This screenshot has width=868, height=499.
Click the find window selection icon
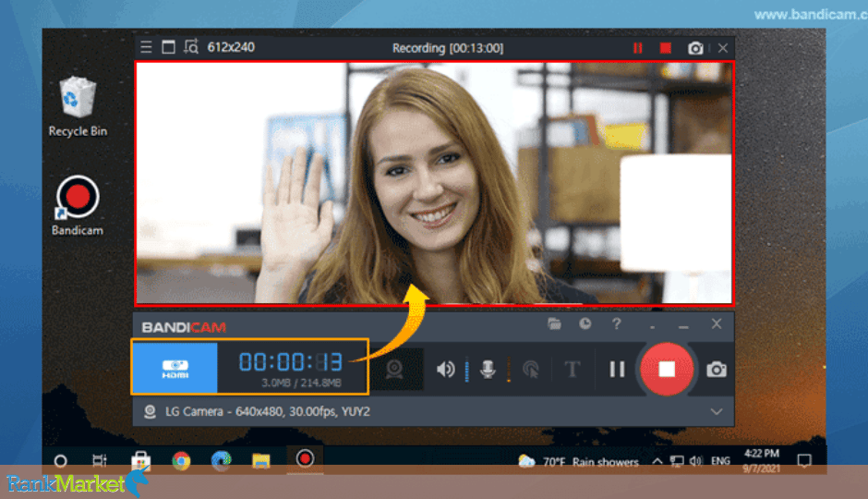tap(191, 47)
